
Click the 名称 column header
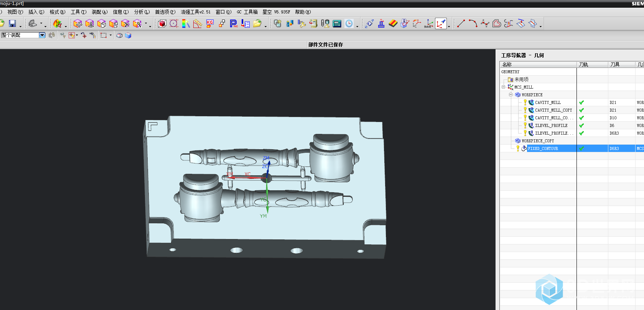[x=538, y=64]
